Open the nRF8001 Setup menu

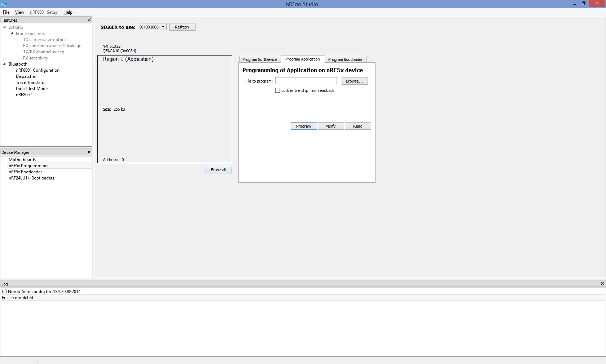click(44, 12)
